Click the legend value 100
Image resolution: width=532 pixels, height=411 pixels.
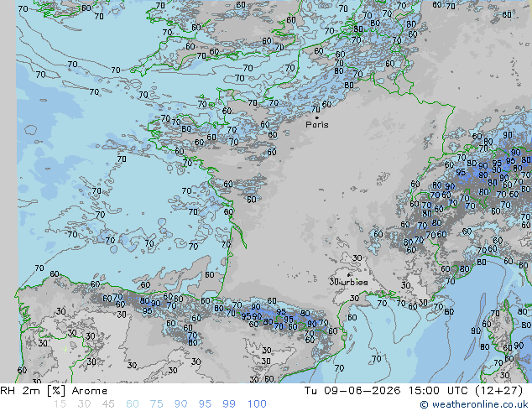257,404
